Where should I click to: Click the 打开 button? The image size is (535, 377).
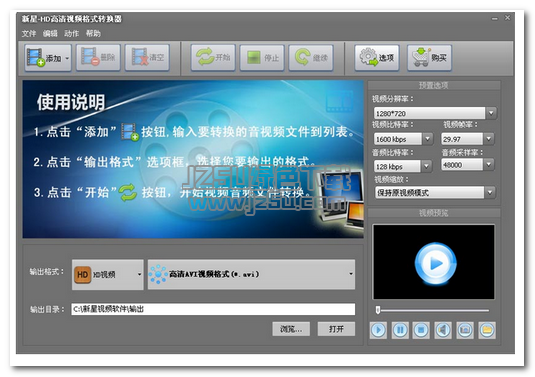point(336,329)
